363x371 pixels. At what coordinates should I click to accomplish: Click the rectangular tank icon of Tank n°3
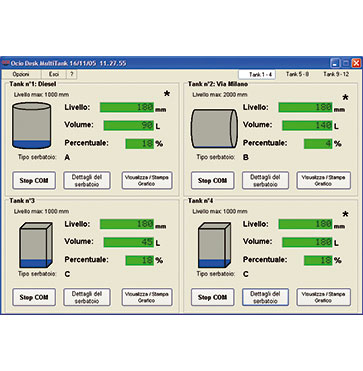point(36,245)
